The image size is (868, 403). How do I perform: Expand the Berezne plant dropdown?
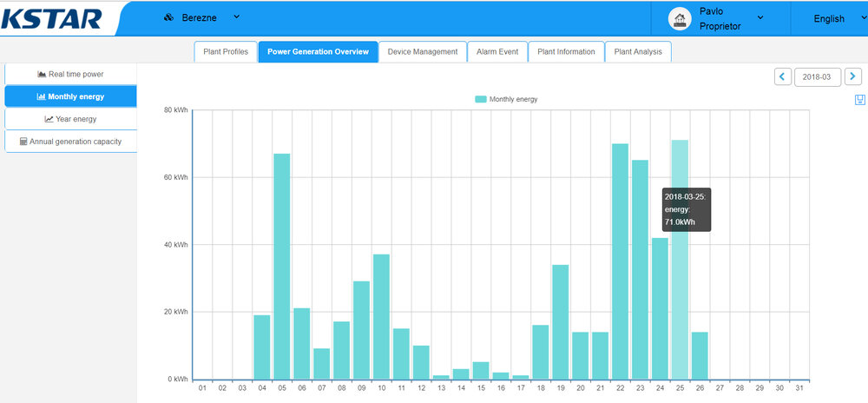coord(237,17)
